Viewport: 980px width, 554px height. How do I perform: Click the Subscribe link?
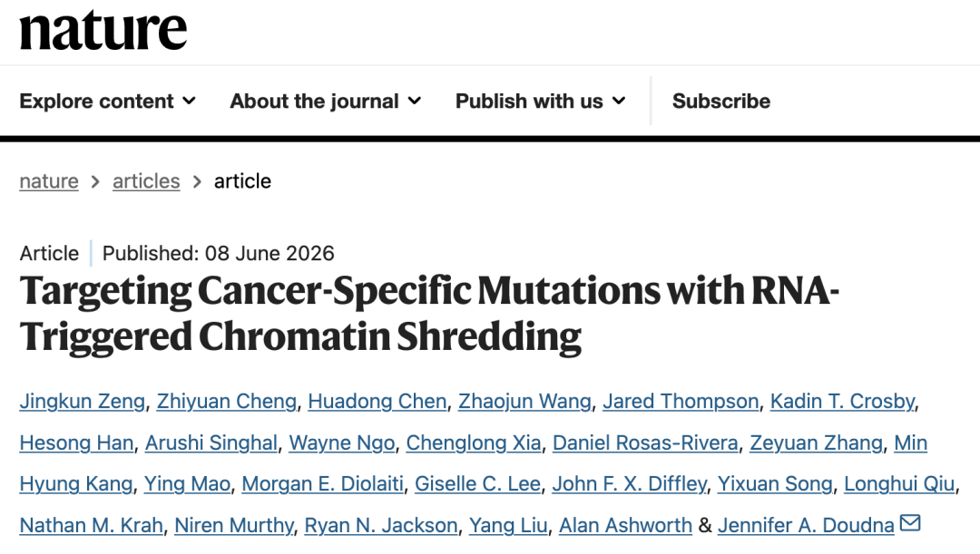pyautogui.click(x=721, y=102)
